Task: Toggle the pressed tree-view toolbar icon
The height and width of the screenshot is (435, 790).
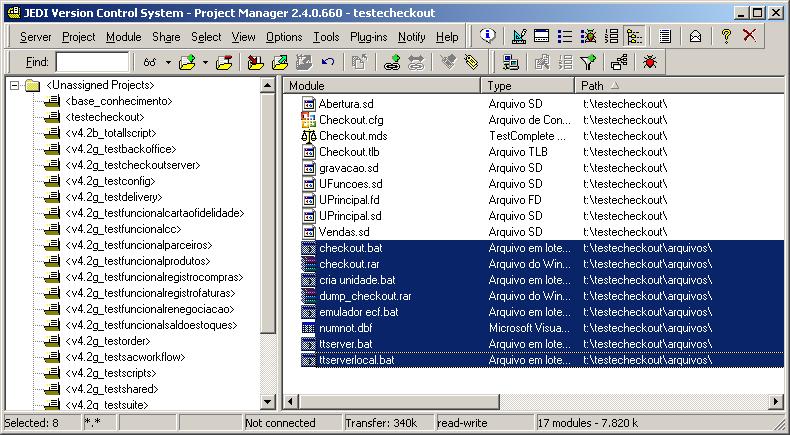Action: [x=634, y=36]
